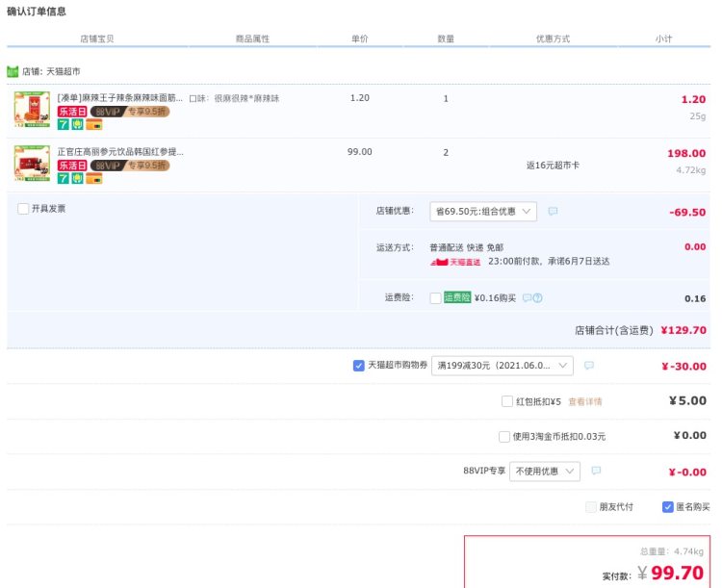The image size is (722, 588).
Task: Uncheck the 天猫超市购物券 checkbox
Action: click(x=359, y=366)
